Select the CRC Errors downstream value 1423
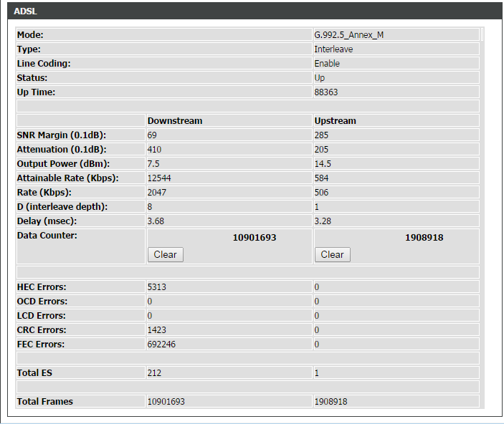 coord(156,330)
